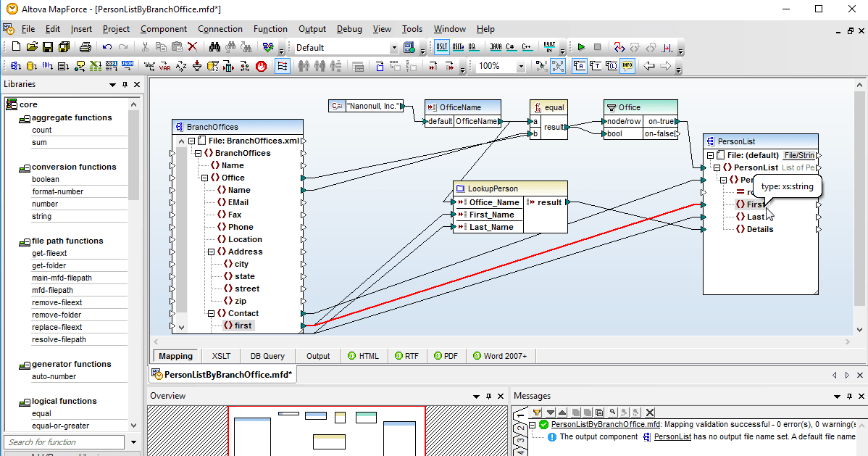Run the mapping preview with the green play icon
The width and height of the screenshot is (868, 456).
pyautogui.click(x=581, y=47)
